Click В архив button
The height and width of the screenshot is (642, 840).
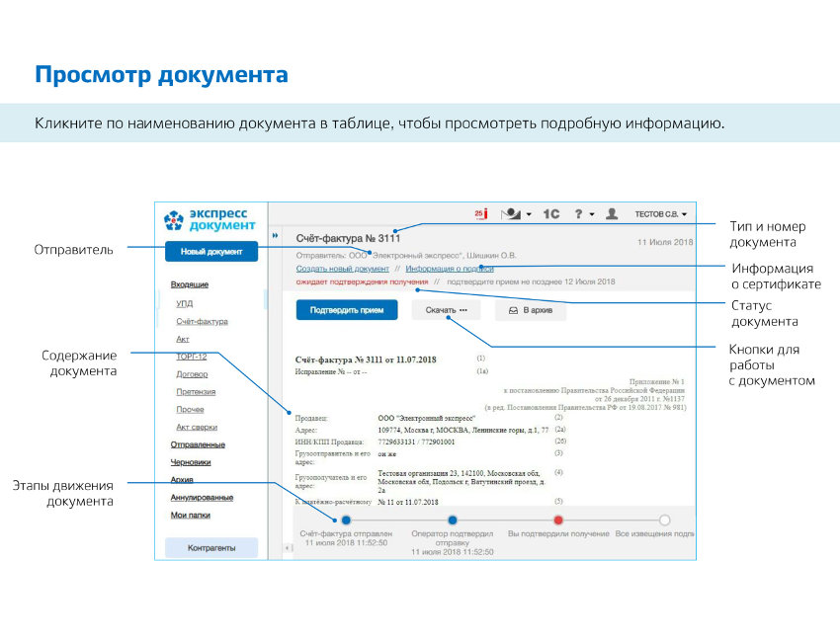[531, 310]
